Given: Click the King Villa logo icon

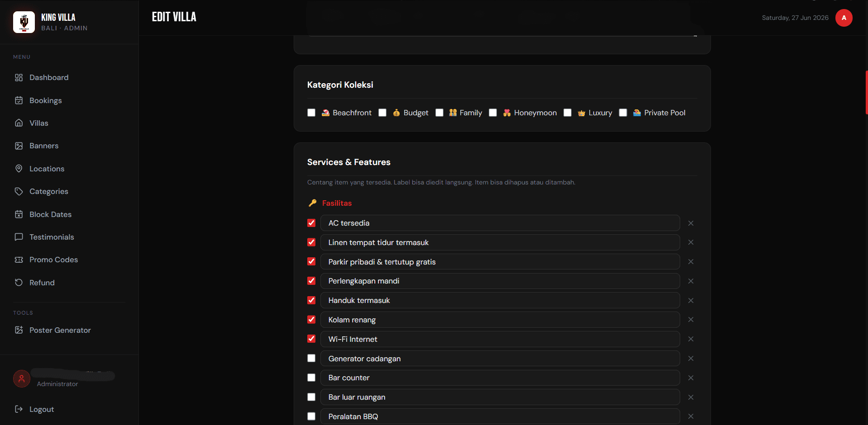Looking at the screenshot, I should (x=24, y=22).
